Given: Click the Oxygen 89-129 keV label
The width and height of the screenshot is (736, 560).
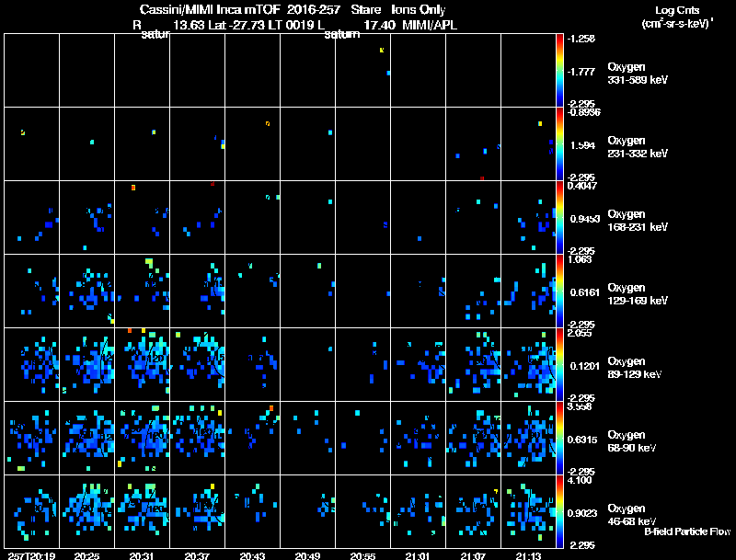Looking at the screenshot, I should coord(635,368).
